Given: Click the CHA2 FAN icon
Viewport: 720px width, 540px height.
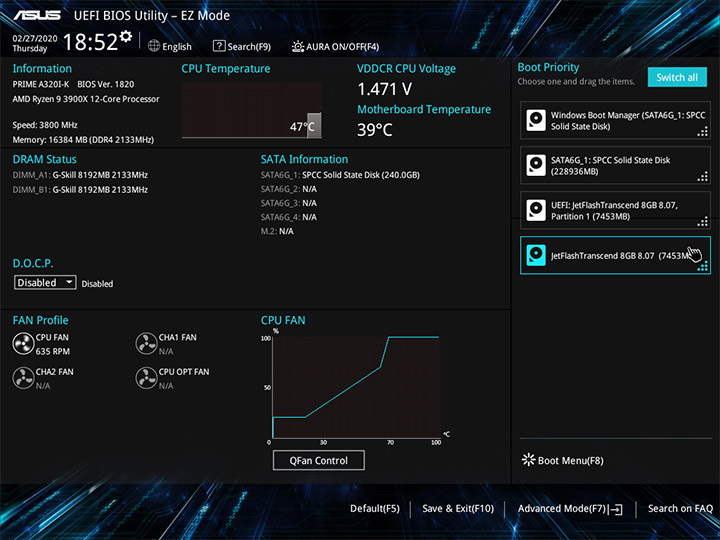Looking at the screenshot, I should [23, 378].
